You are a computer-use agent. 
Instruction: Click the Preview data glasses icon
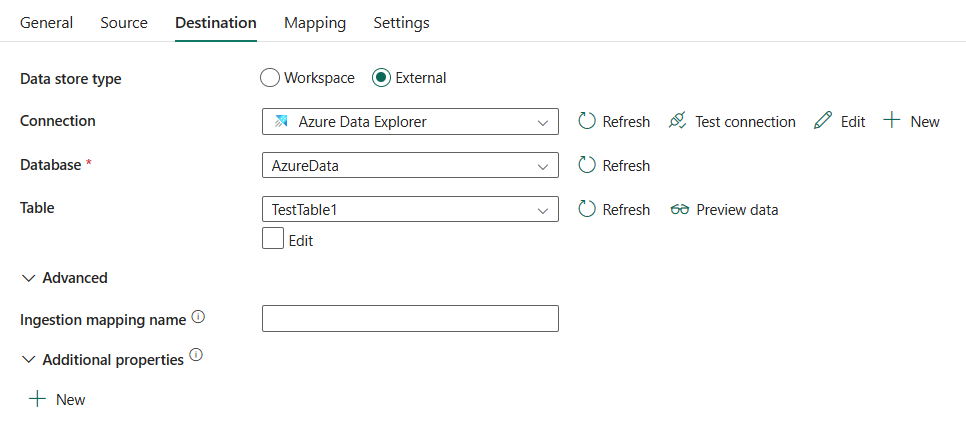click(x=680, y=210)
